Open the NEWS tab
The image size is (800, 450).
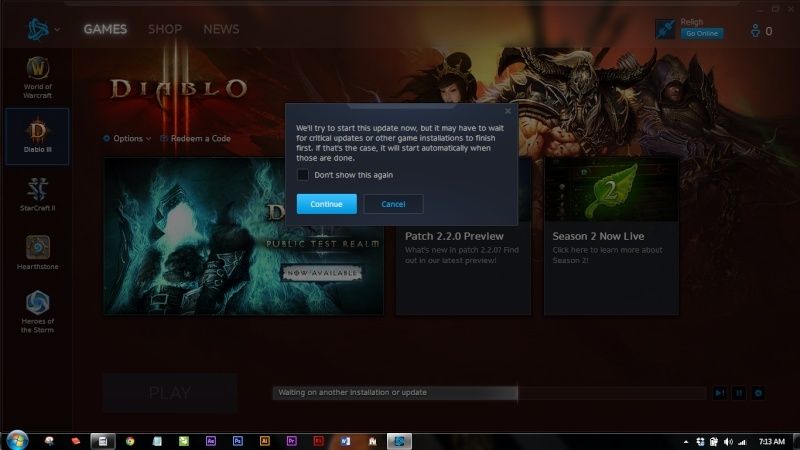click(221, 29)
